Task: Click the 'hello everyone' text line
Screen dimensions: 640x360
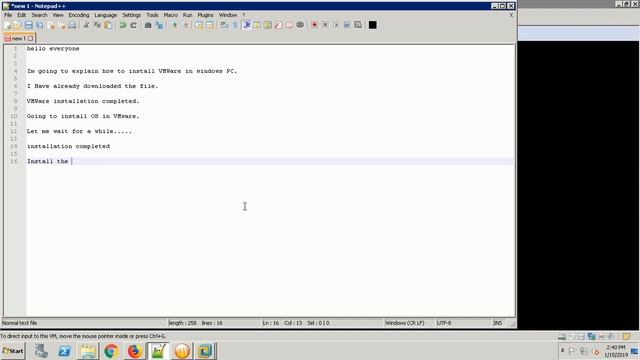Action: click(53, 49)
